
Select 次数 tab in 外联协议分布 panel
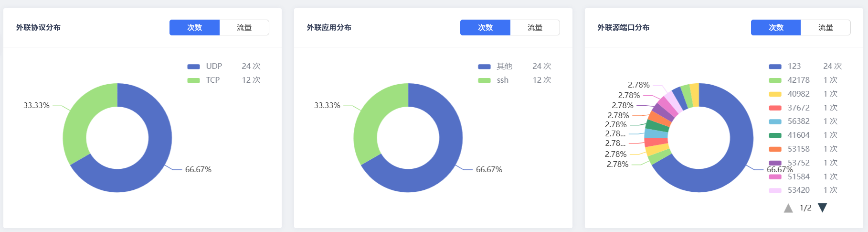[x=194, y=28]
